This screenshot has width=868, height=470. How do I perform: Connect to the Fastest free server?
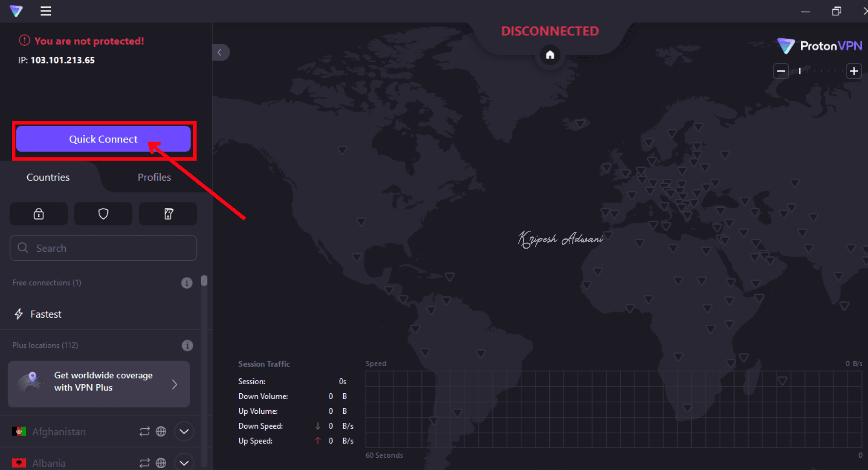(x=45, y=314)
